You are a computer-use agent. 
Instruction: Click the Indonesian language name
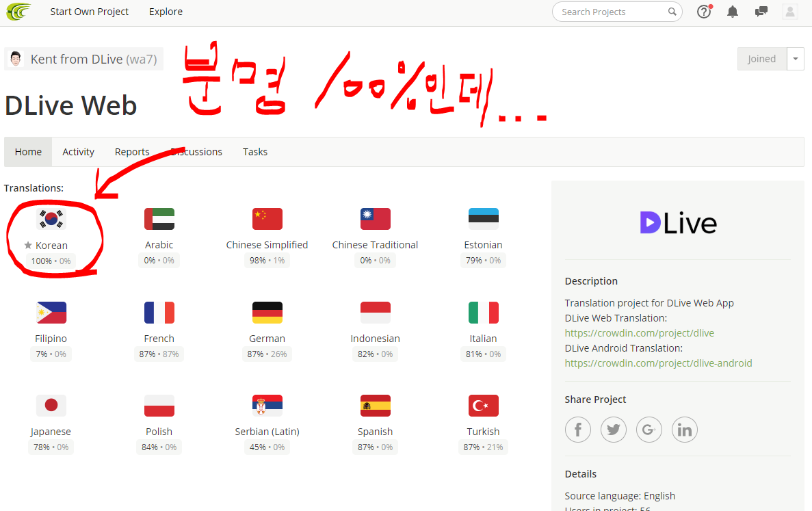[x=376, y=338]
